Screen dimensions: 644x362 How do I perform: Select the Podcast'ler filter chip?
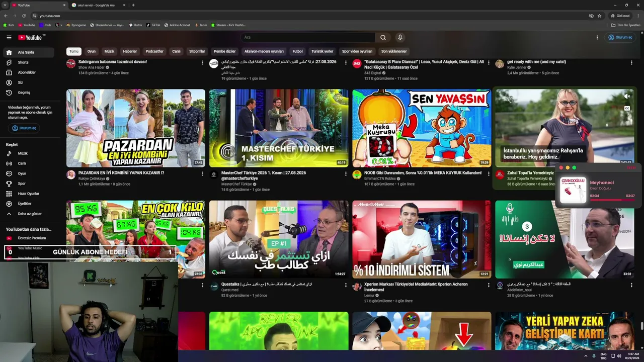tap(154, 51)
